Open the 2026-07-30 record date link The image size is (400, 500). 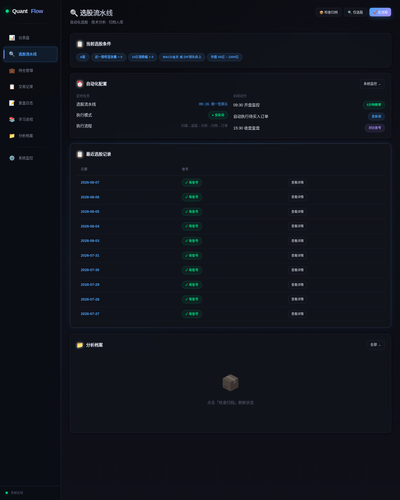pyautogui.click(x=90, y=270)
